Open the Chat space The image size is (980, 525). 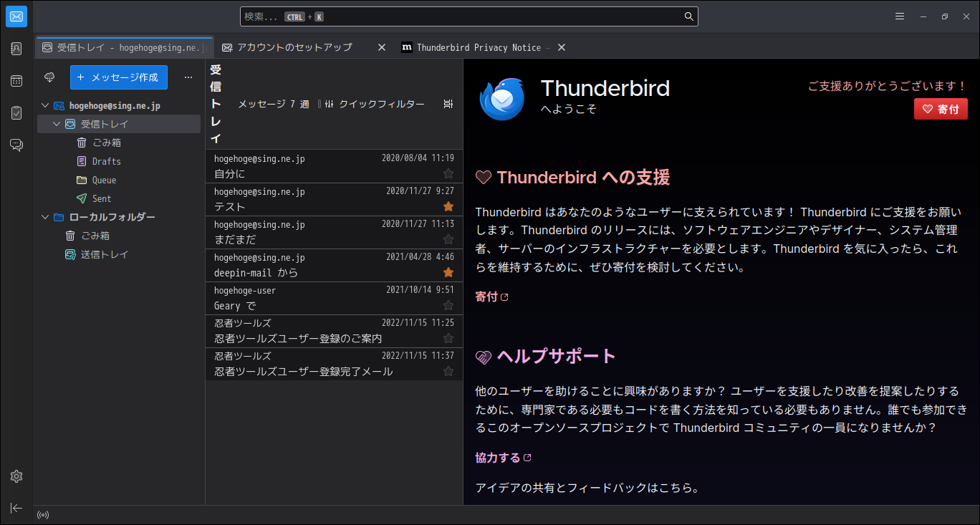pos(16,145)
